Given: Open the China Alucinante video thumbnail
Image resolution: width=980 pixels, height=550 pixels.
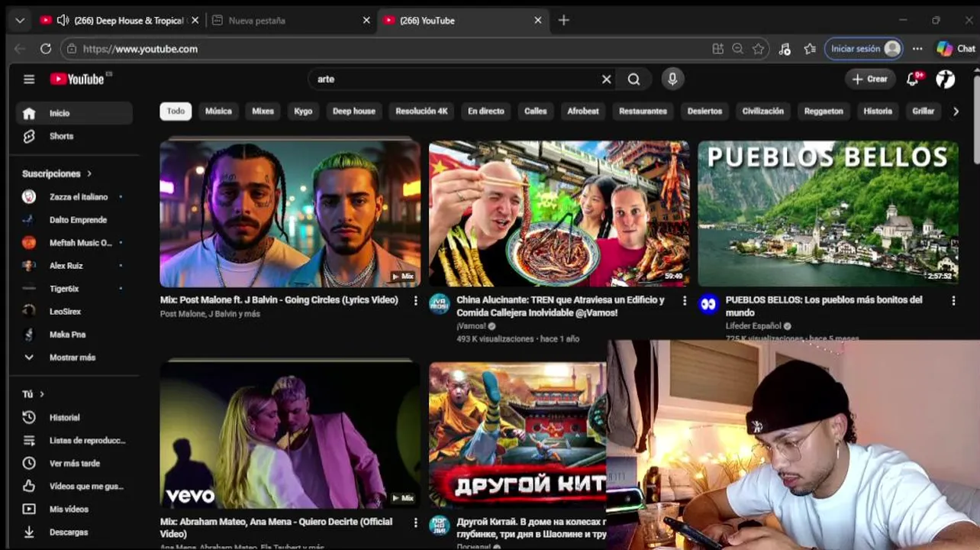Looking at the screenshot, I should pyautogui.click(x=559, y=214).
